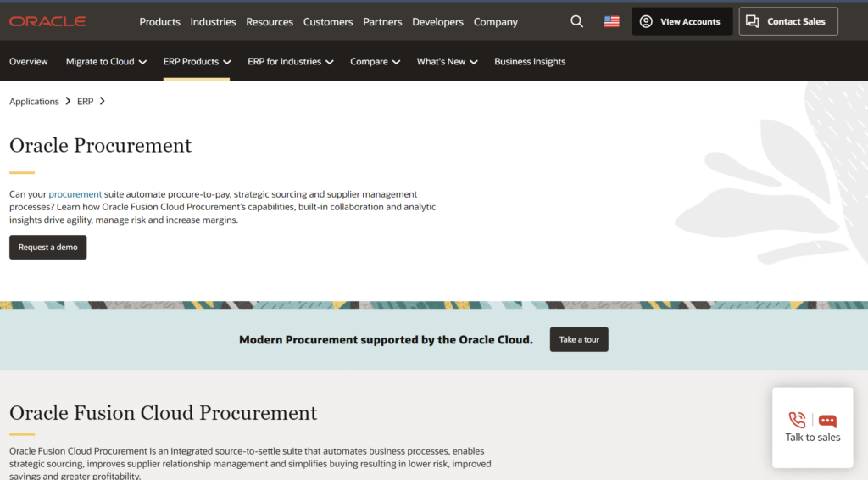
Task: Click the chat icon in Contact Sales
Action: click(752, 22)
